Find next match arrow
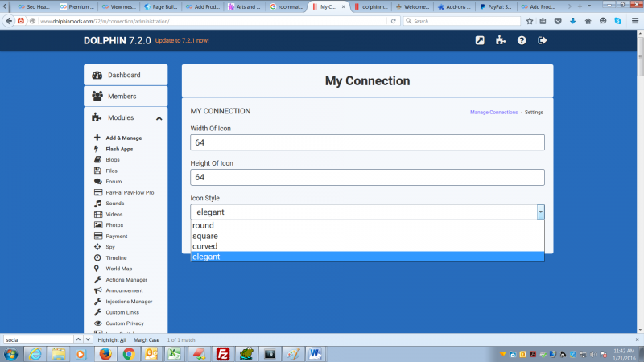The image size is (644, 362). pos(88,339)
